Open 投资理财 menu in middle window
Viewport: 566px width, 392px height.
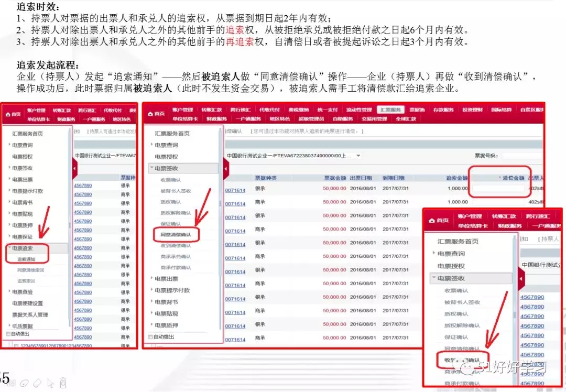(x=473, y=110)
